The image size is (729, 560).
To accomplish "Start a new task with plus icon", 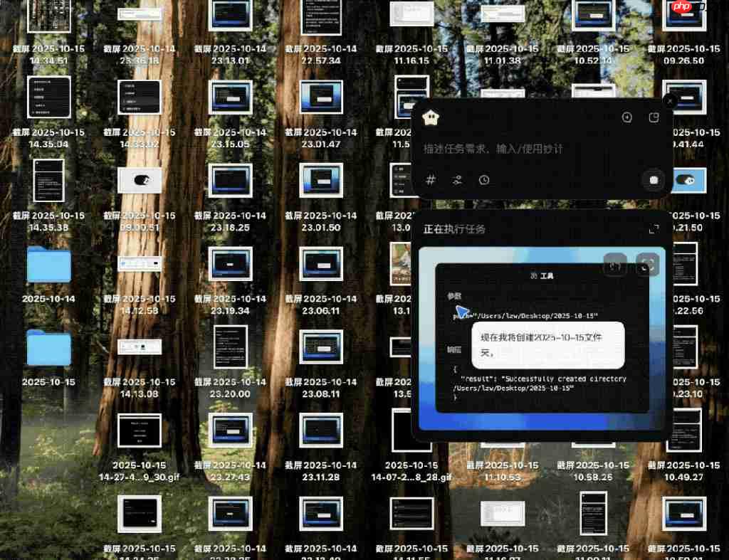I will click(x=626, y=117).
